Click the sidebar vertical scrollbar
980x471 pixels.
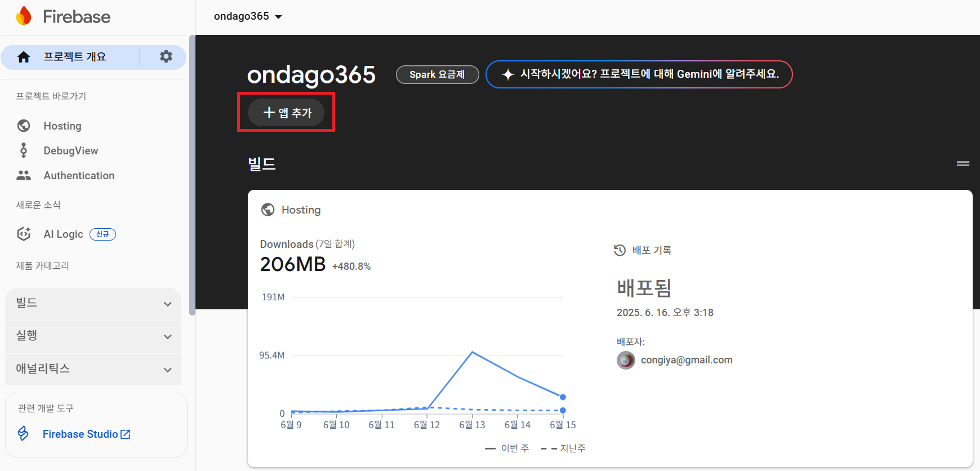pos(192,175)
